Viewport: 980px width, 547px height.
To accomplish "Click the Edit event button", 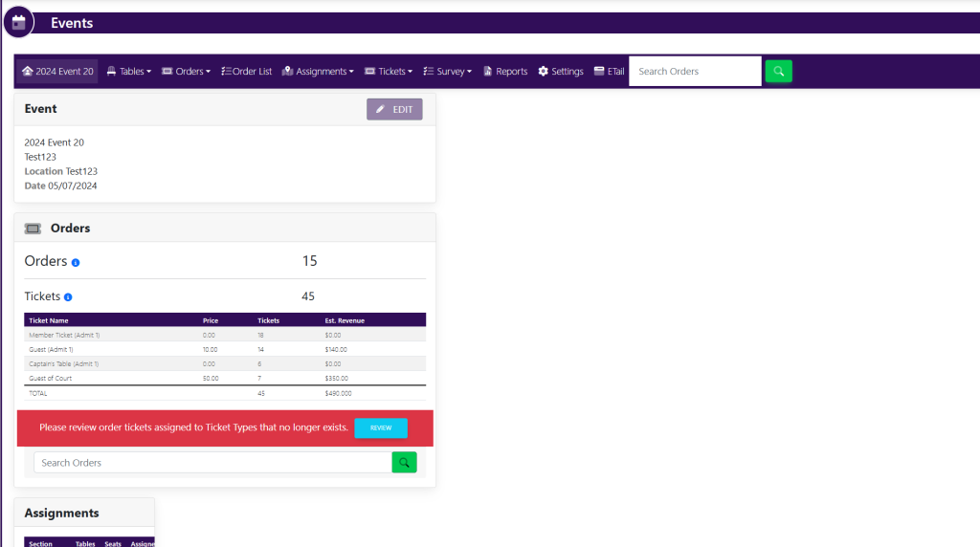I will click(394, 109).
